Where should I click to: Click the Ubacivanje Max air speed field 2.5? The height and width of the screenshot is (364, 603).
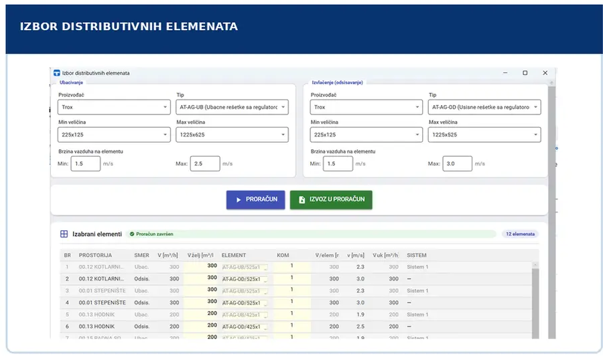[205, 163]
